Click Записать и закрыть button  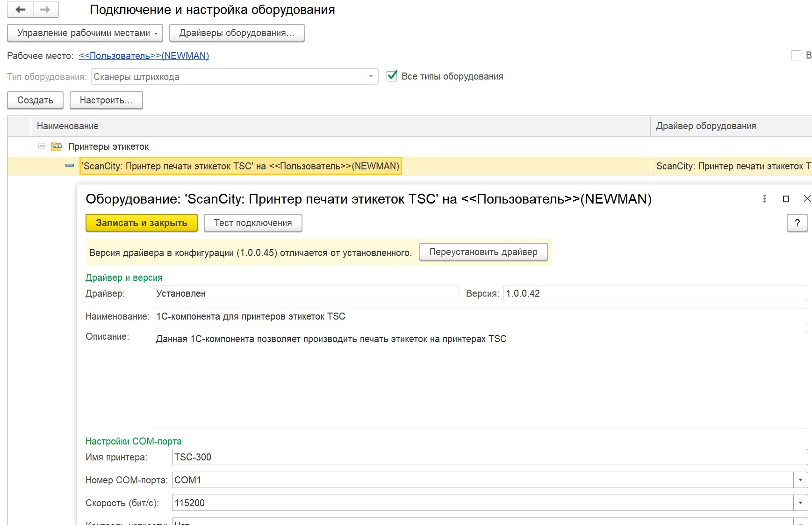click(141, 223)
